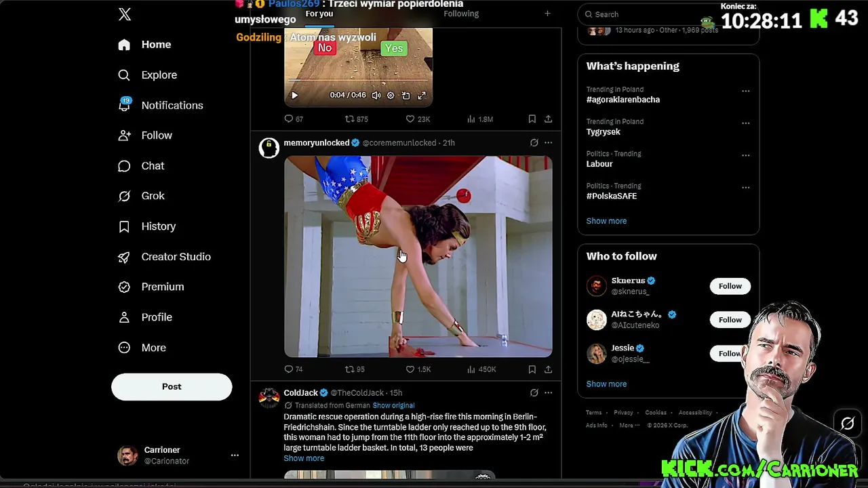Open Premium from the sidebar
The height and width of the screenshot is (488, 868).
point(151,287)
